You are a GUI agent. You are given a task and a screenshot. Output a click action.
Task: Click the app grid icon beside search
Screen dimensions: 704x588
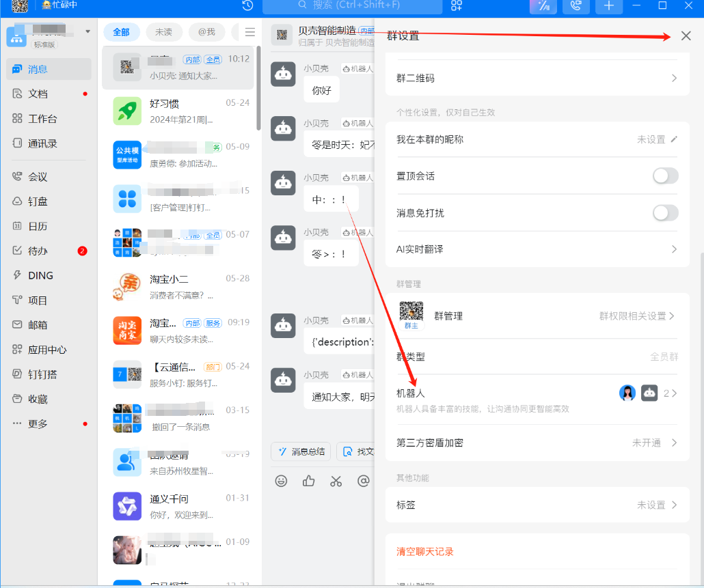[x=456, y=5]
